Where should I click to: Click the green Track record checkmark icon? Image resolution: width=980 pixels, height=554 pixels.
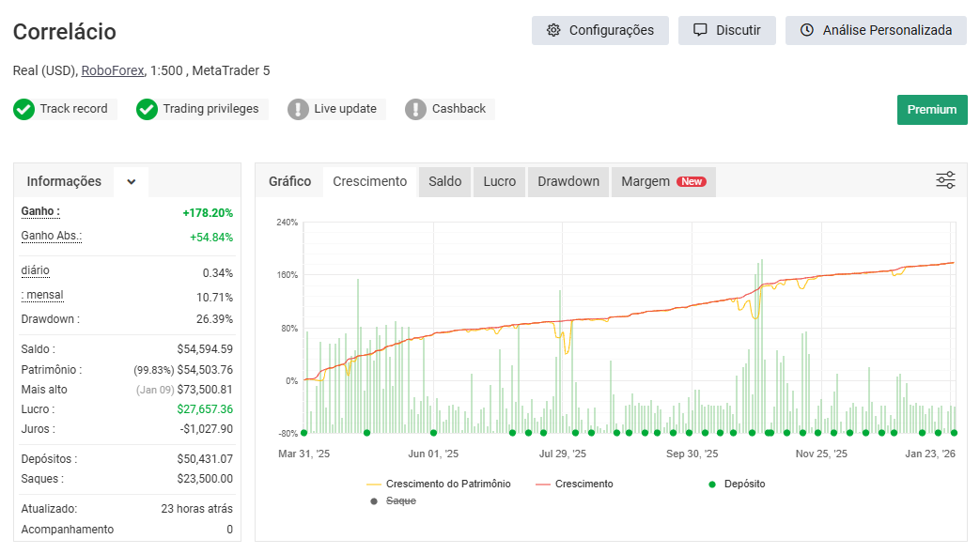tap(24, 109)
